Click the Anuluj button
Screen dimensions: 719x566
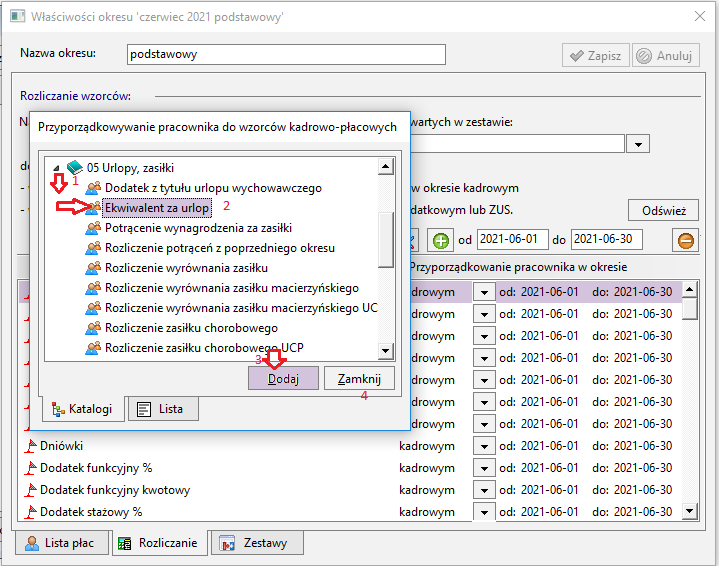click(x=666, y=55)
